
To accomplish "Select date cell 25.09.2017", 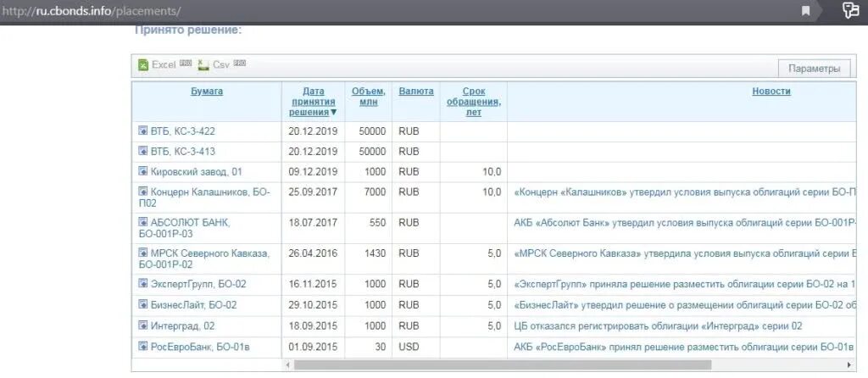I will click(x=314, y=192).
